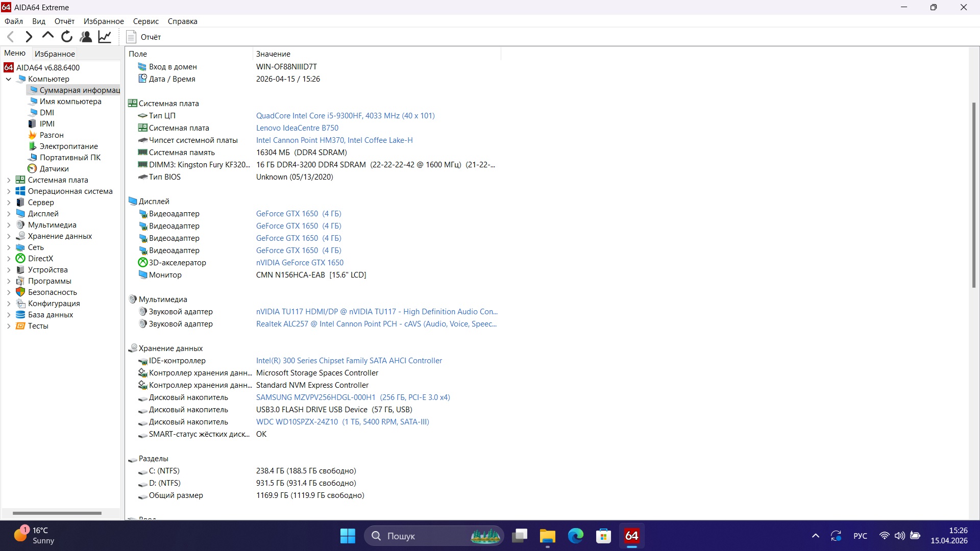
Task: Expand the Системная плата tree node
Action: pos(8,180)
